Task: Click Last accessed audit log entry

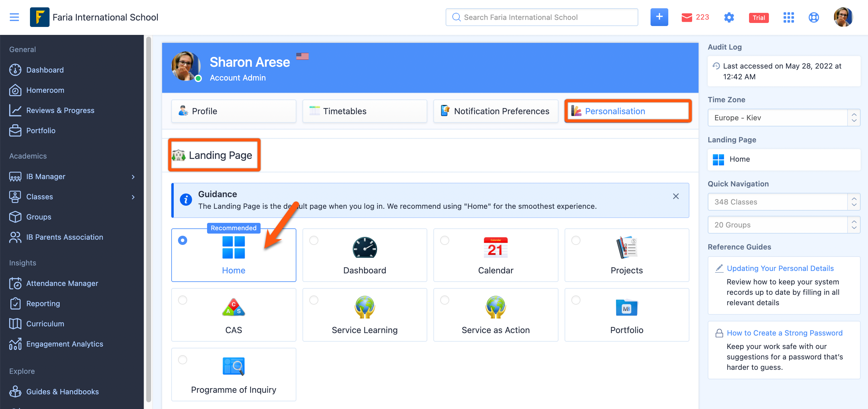Action: pos(784,71)
